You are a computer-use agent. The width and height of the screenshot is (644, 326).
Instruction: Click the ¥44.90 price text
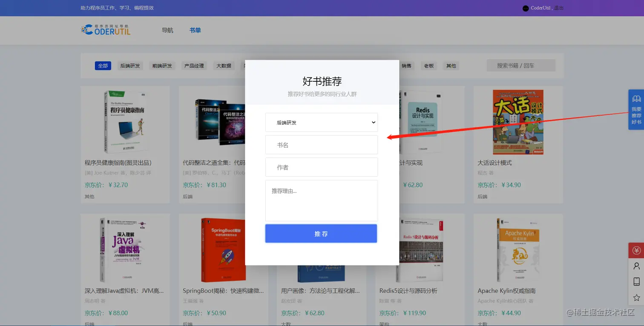(511, 313)
